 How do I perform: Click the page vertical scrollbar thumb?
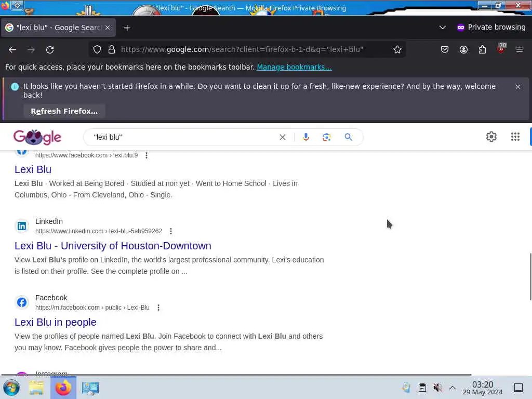[530, 276]
